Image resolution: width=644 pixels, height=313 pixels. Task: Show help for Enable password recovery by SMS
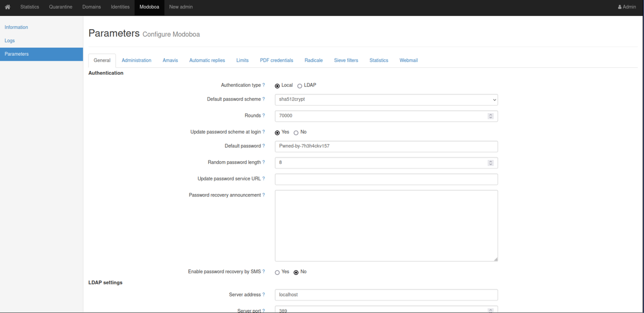[x=264, y=272]
